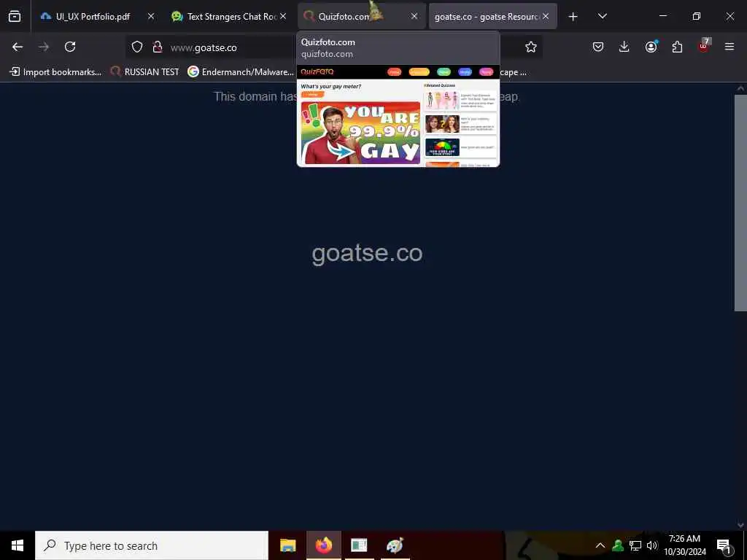The image size is (747, 560).
Task: Close the Text Strangers Chat Room tab
Action: tap(283, 16)
